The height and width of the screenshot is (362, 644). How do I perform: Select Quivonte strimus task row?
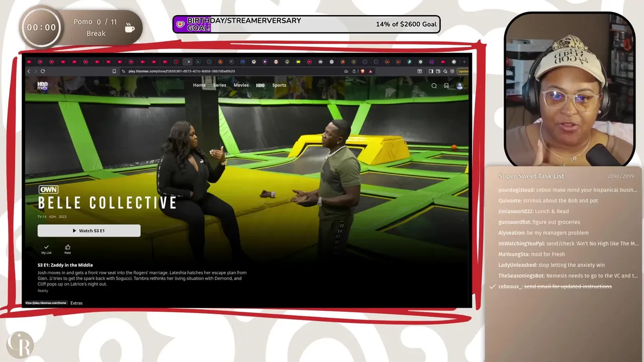(x=548, y=201)
